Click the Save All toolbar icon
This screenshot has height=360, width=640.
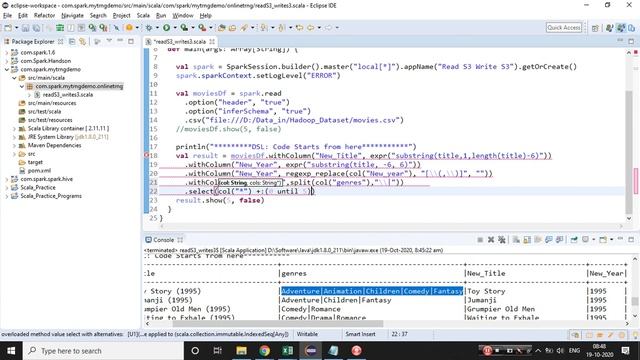coord(36,28)
